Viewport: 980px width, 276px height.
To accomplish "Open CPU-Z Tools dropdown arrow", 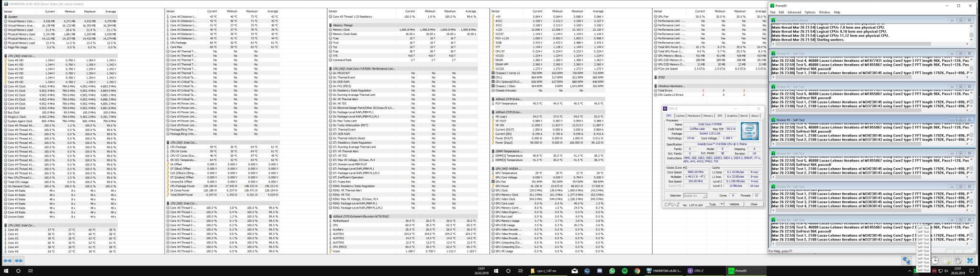I will [722, 204].
